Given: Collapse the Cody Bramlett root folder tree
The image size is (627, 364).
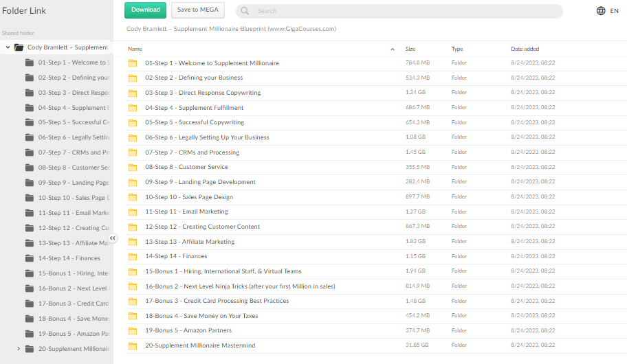Looking at the screenshot, I should pyautogui.click(x=8, y=47).
